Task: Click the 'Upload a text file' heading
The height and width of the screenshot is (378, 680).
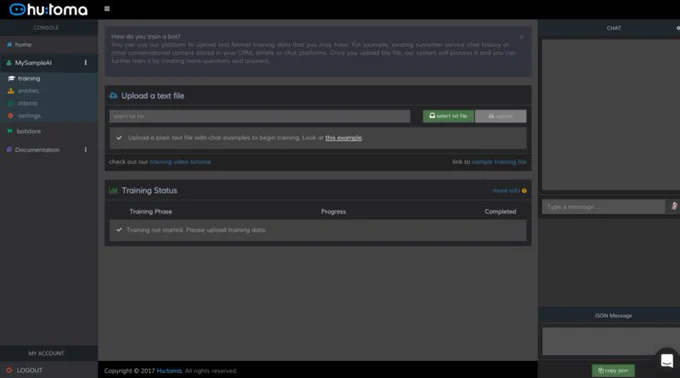Action: [153, 96]
